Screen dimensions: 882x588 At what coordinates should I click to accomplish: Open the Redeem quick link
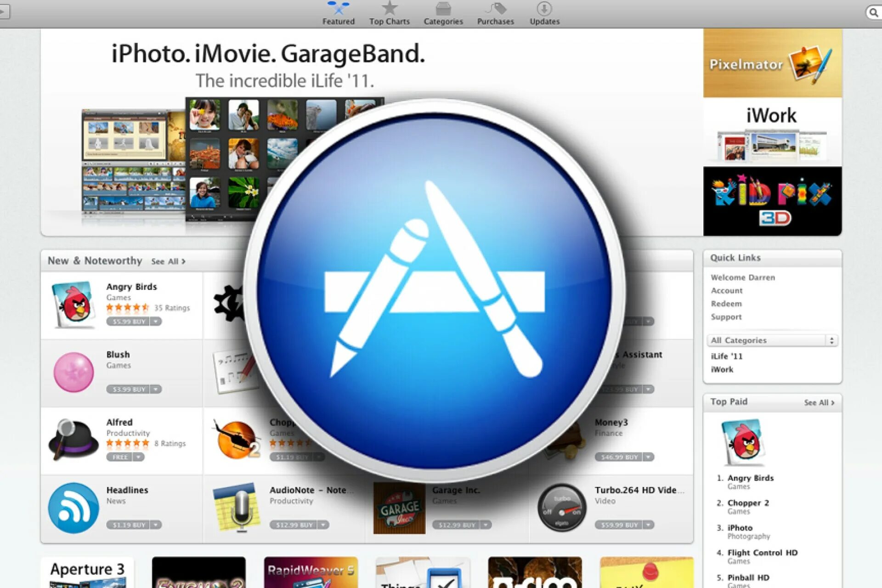(x=726, y=304)
